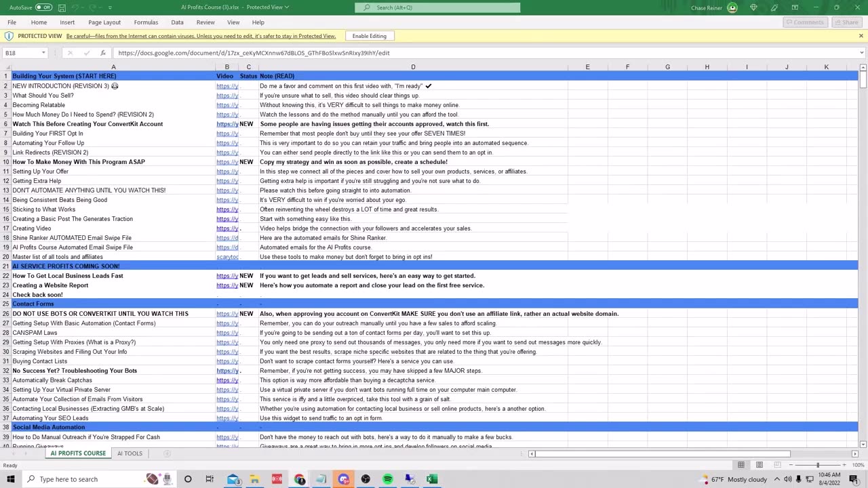
Task: Open Ribbon Display Options icon
Action: [795, 7]
